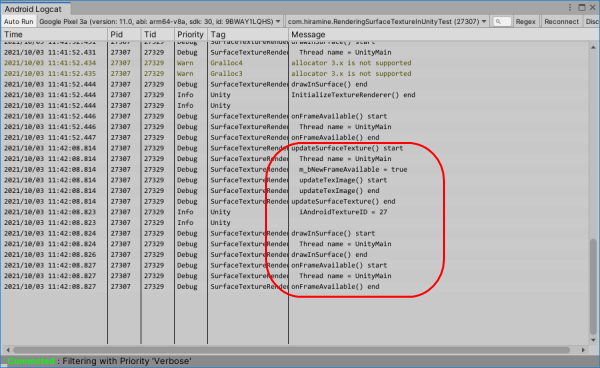Click "Filtering with Priority 'Verbose'" status text
This screenshot has height=368, width=600.
click(x=127, y=361)
